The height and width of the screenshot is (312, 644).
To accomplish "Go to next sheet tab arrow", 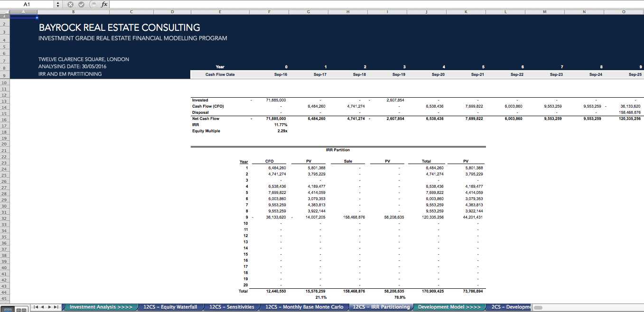I will tap(50, 307).
